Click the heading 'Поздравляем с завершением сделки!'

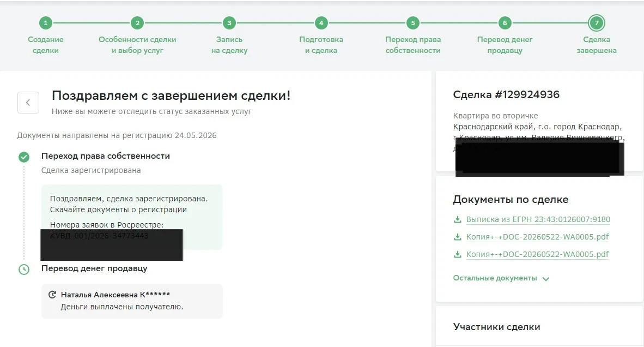click(x=171, y=95)
